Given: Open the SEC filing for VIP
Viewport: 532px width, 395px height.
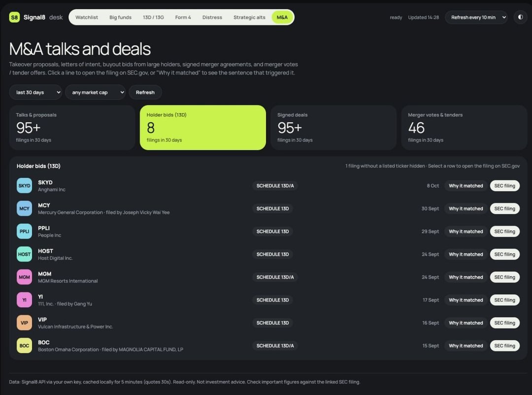Looking at the screenshot, I should [x=504, y=323].
